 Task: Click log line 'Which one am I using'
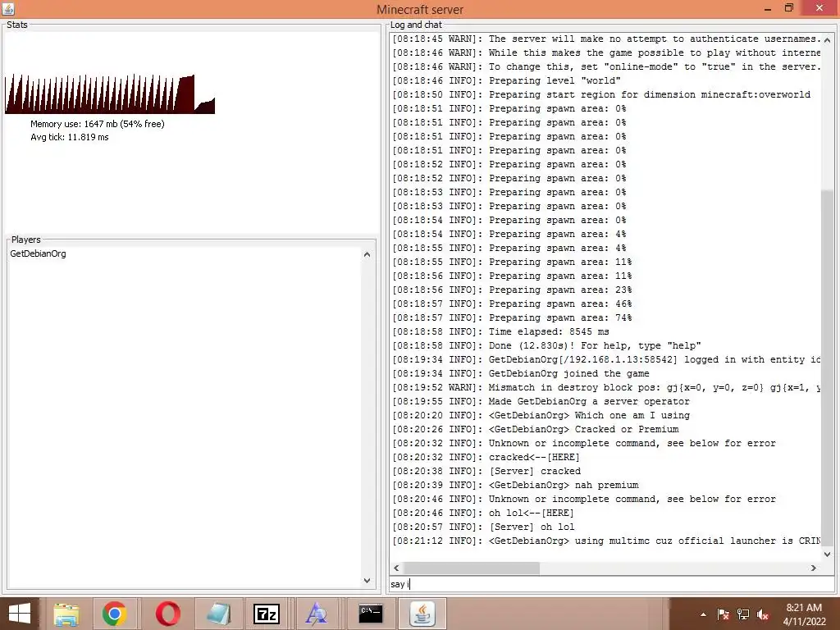click(x=541, y=415)
